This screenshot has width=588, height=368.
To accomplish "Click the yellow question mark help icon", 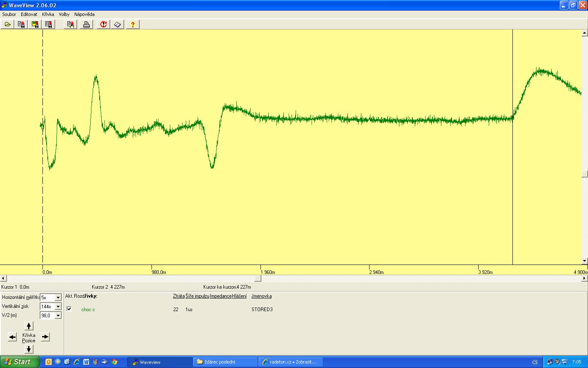I will (133, 25).
